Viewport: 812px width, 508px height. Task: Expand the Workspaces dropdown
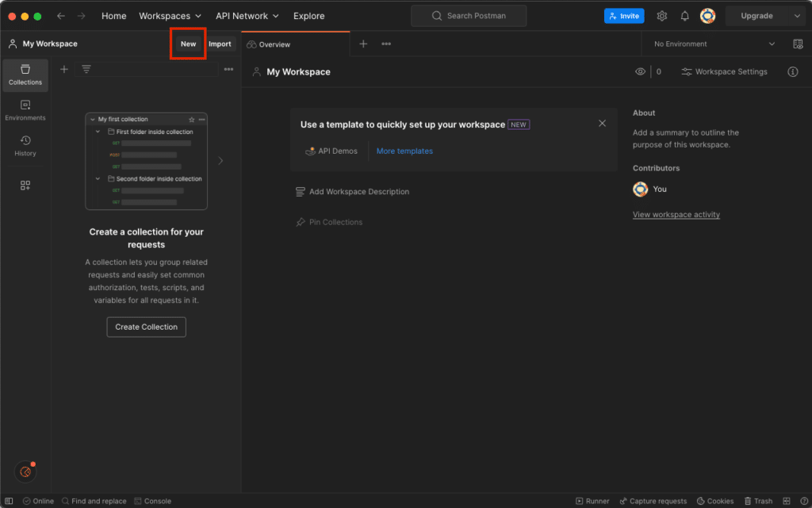click(x=170, y=16)
